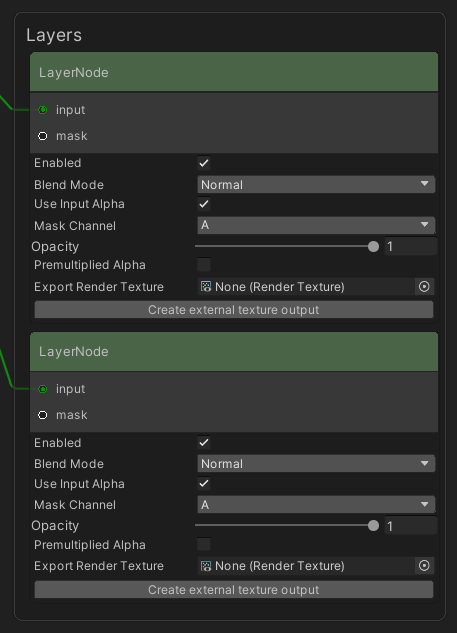This screenshot has width=457, height=633.
Task: Enable Premultiplied Alpha in first LayerNode
Action: (x=204, y=265)
